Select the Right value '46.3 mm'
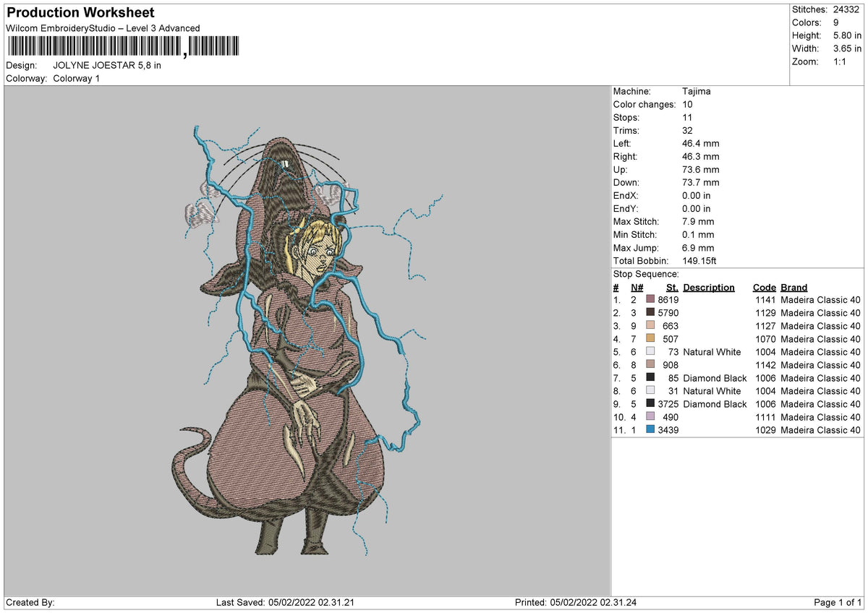 click(x=701, y=156)
